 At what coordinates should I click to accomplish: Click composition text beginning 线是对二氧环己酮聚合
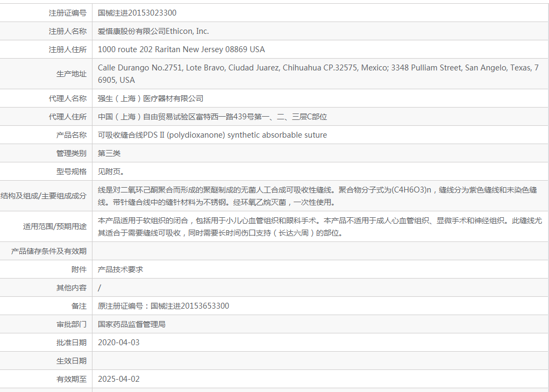pyautogui.click(x=318, y=196)
